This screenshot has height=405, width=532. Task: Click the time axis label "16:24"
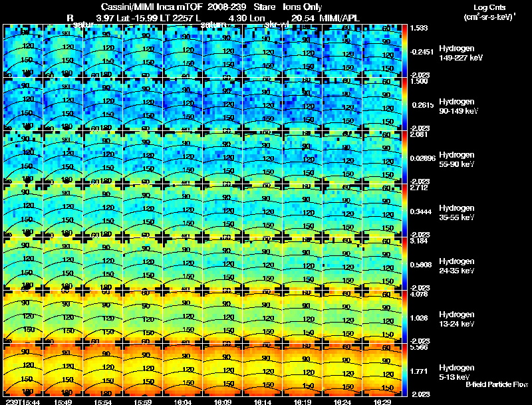coord(342,402)
